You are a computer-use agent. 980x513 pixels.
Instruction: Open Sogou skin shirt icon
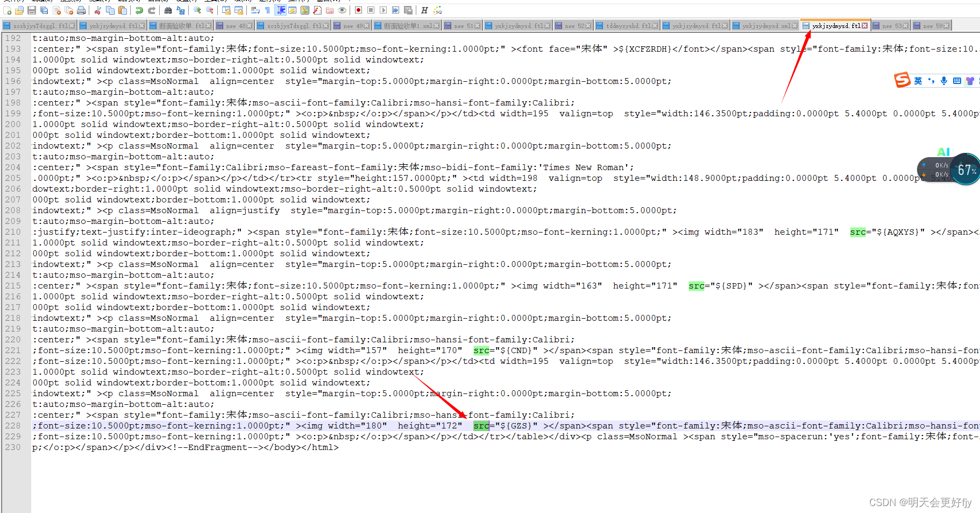coord(970,81)
